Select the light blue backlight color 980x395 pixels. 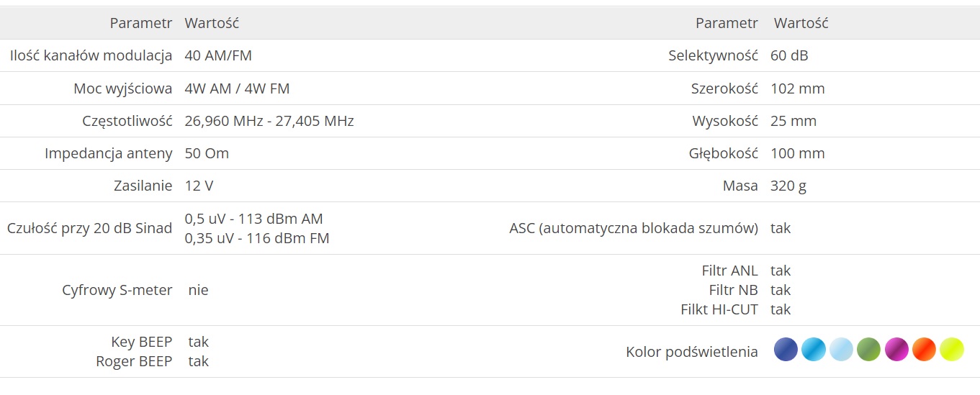point(841,350)
